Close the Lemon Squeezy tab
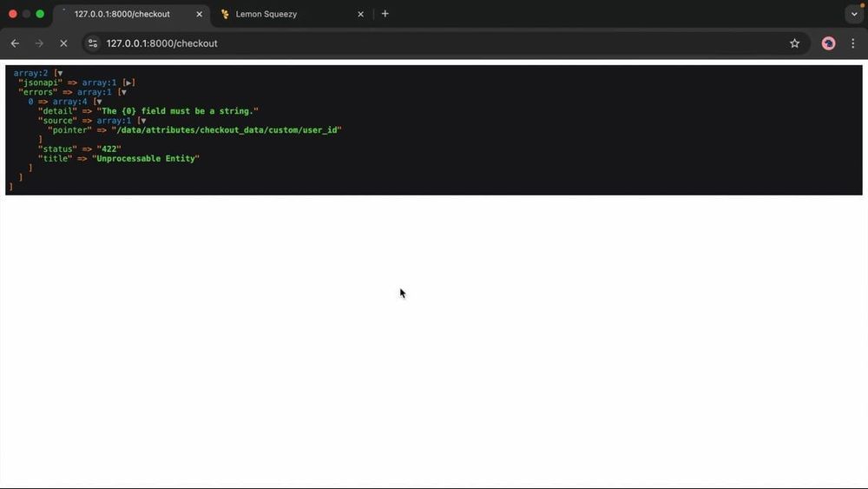Viewport: 868px width, 489px height. click(360, 15)
